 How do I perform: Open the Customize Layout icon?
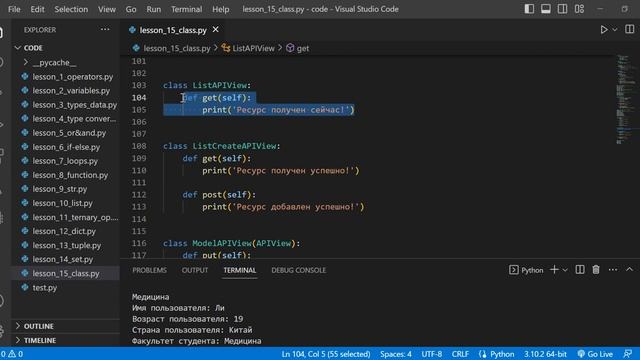pos(579,9)
